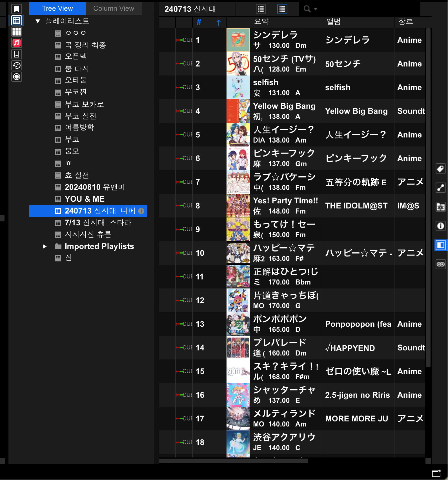Click the window pop-out icon at bottom right
Screen dimensions: 448x480
437,473
